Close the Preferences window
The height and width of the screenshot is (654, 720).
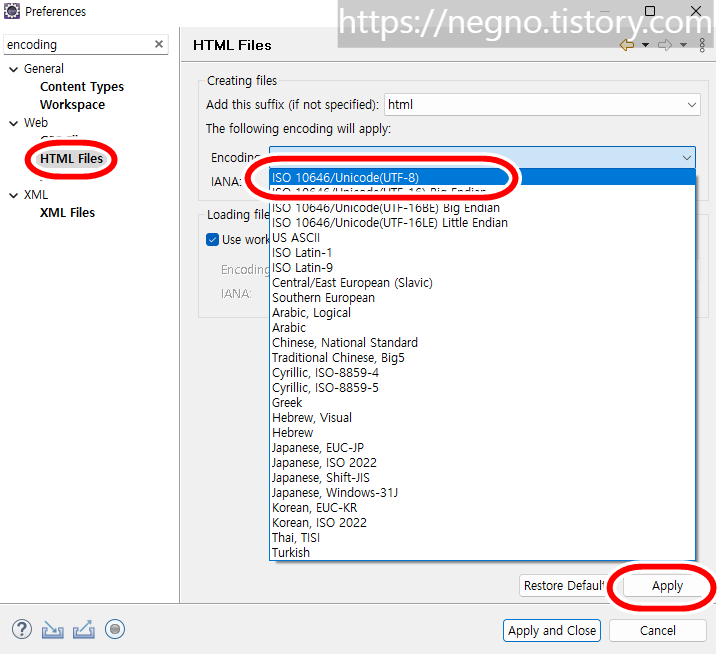tap(696, 11)
